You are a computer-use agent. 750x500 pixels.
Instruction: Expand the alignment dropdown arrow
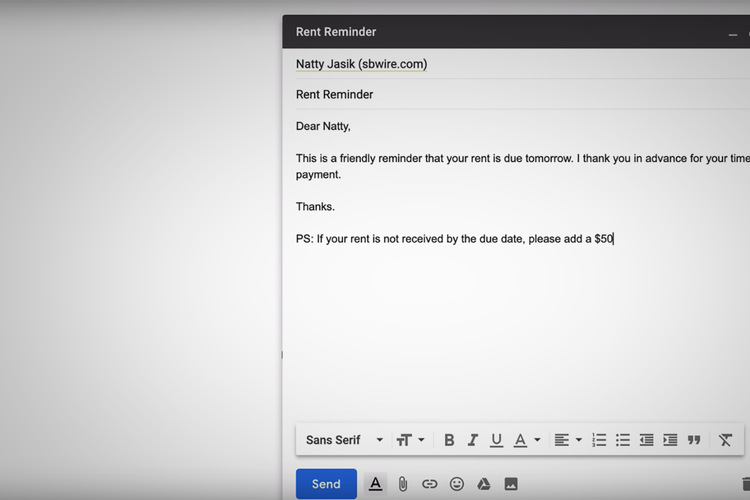[x=578, y=440]
